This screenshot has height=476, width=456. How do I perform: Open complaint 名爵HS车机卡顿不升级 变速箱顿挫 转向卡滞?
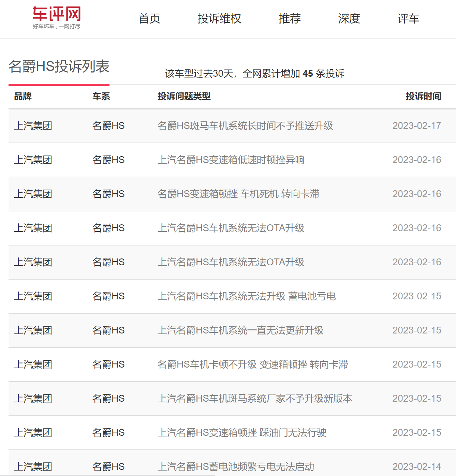point(253,365)
